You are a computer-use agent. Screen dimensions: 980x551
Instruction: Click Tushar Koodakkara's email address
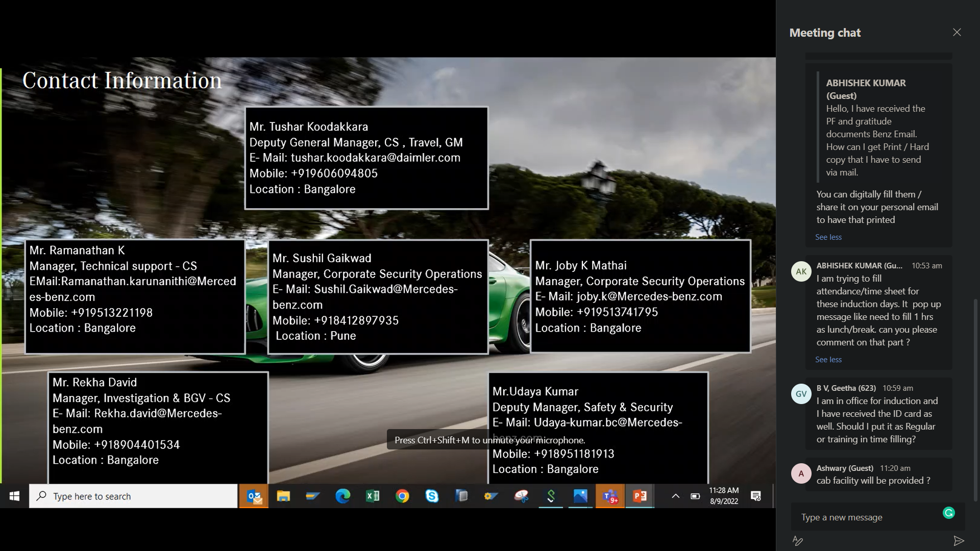point(376,158)
